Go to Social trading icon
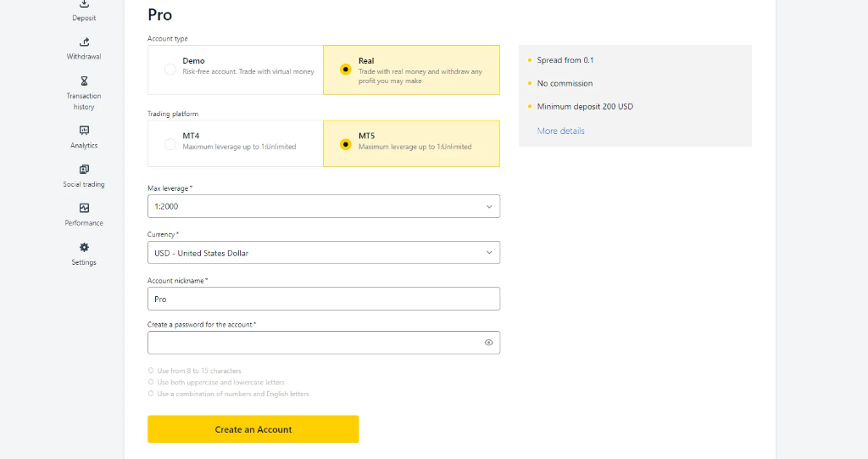 point(84,170)
